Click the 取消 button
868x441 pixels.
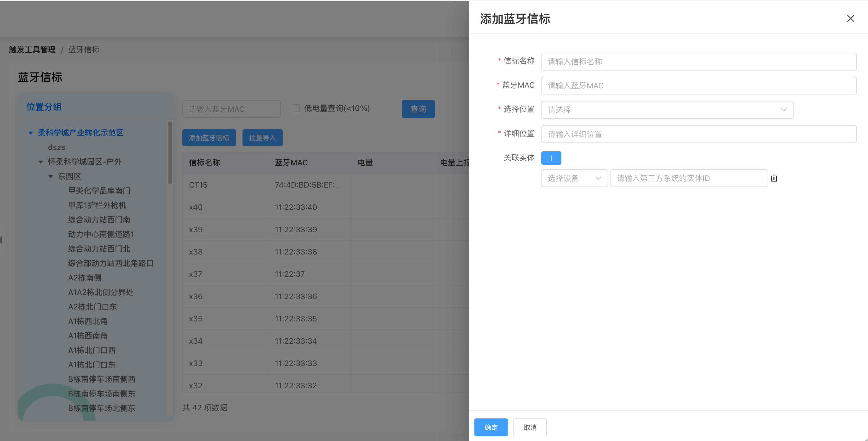(x=530, y=427)
